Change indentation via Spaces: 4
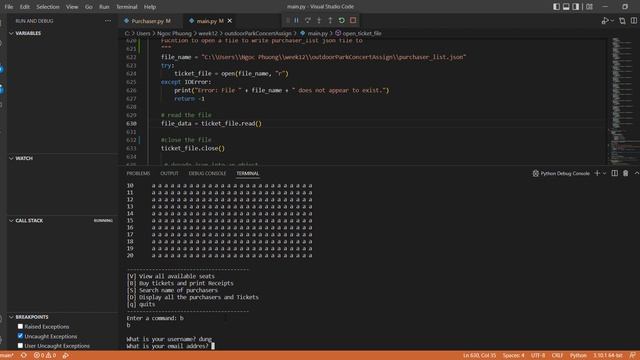640x360 pixels. pyautogui.click(x=513, y=356)
